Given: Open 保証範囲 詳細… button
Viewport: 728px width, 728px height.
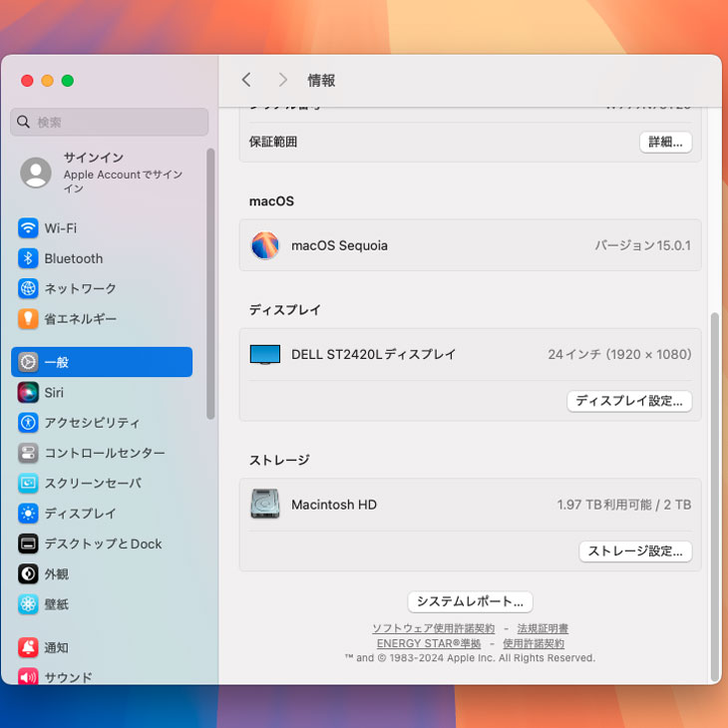Looking at the screenshot, I should pyautogui.click(x=665, y=142).
